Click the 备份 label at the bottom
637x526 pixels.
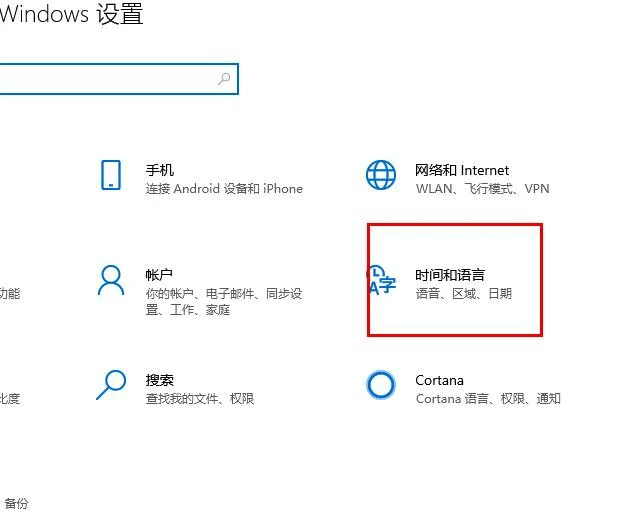[16, 504]
